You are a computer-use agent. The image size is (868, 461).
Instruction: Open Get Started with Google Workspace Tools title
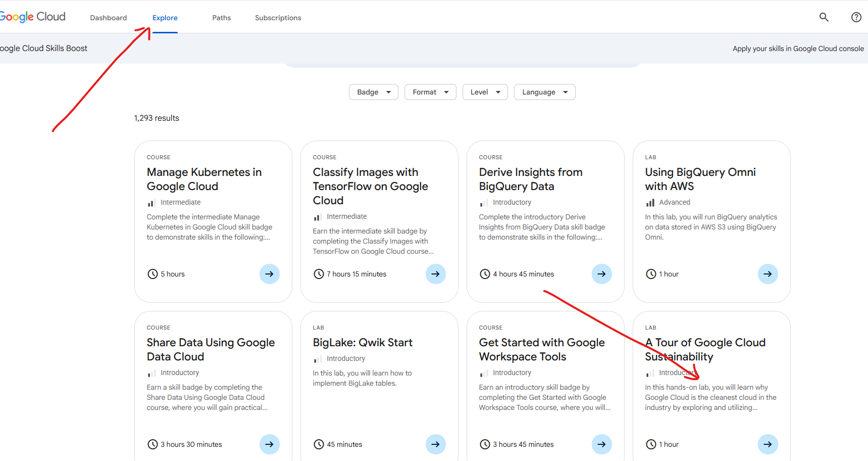pos(542,349)
